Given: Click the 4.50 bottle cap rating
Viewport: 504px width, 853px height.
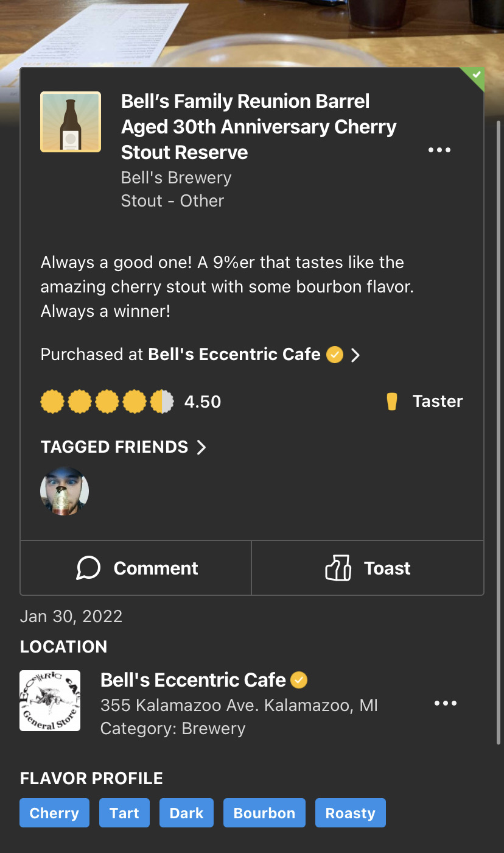Looking at the screenshot, I should [x=107, y=402].
